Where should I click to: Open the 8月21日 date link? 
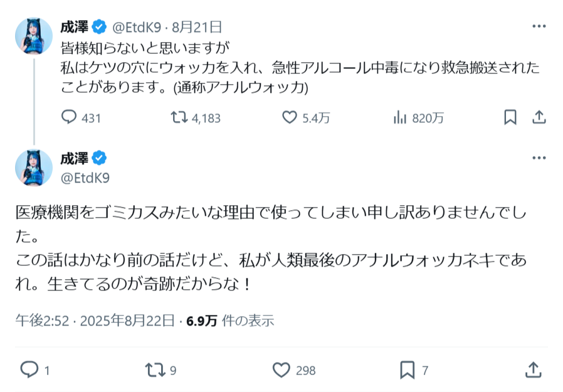coord(197,27)
